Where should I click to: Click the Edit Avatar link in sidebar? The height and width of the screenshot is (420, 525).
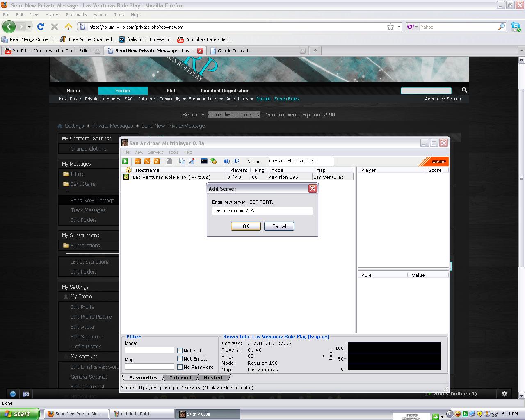point(83,327)
